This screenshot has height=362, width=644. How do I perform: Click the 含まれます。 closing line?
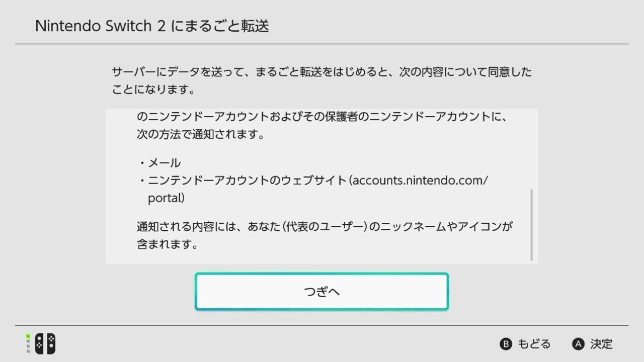point(167,245)
